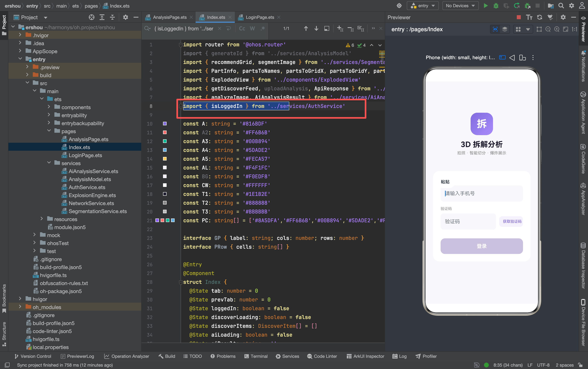Click the #FECA57 yellow gutter color swatch
Viewport: 588px width, 369px height.
click(x=165, y=159)
